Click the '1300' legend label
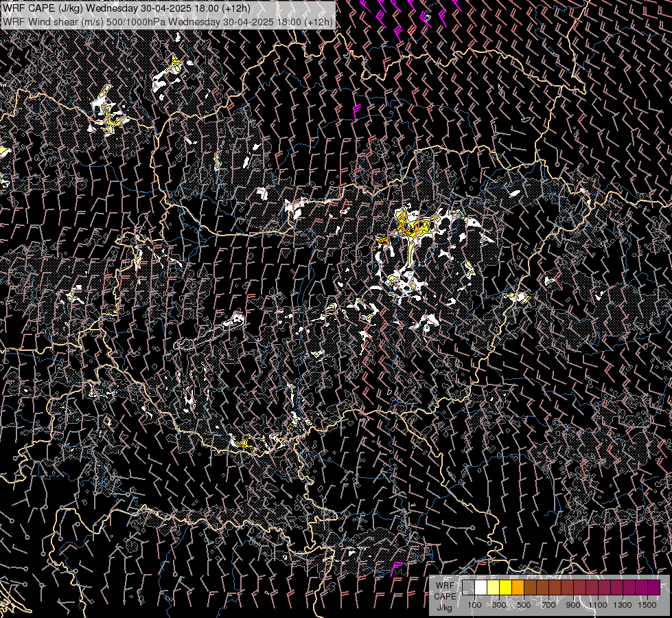The height and width of the screenshot is (618, 672). 623,605
